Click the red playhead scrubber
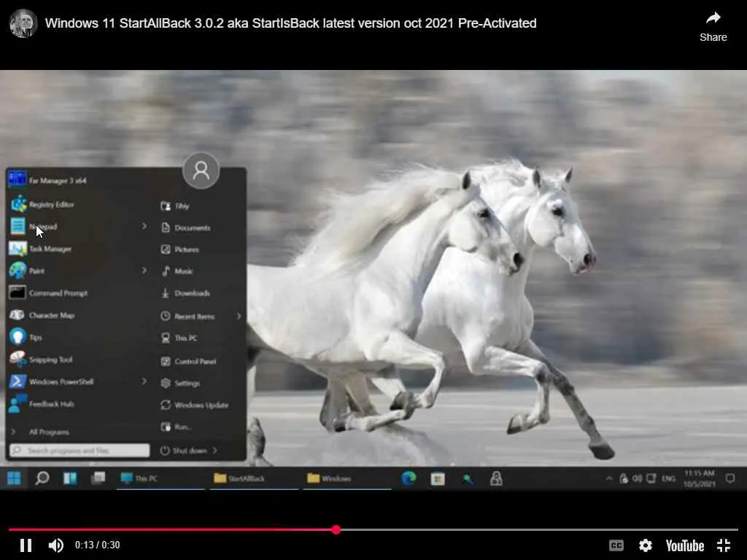 [336, 529]
